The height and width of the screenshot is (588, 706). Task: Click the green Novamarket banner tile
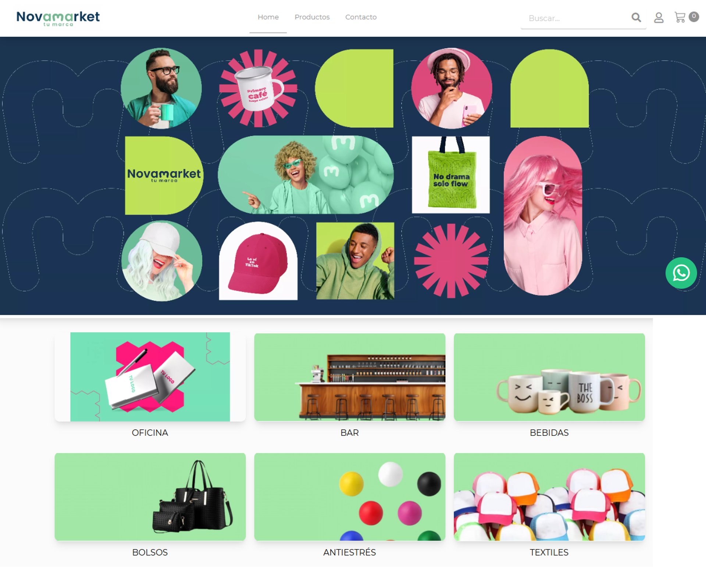164,175
